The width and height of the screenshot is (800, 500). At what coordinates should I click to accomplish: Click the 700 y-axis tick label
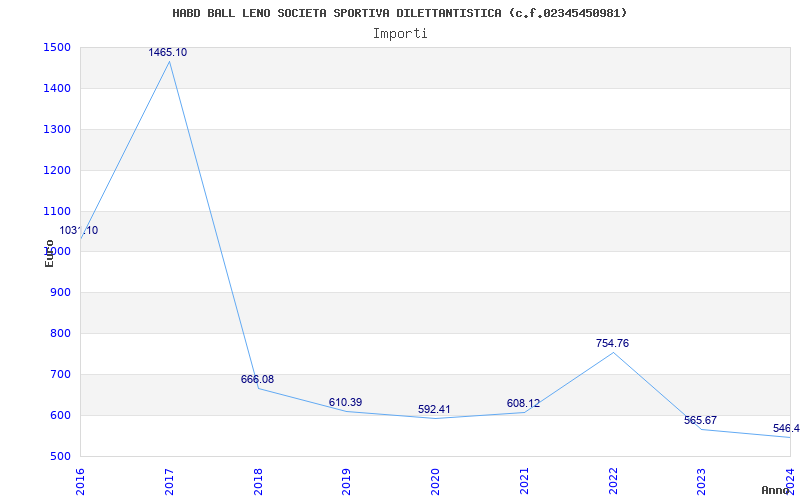click(63, 374)
